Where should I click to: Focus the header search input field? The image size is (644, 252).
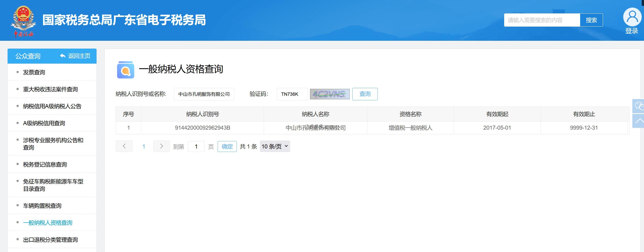(x=542, y=20)
